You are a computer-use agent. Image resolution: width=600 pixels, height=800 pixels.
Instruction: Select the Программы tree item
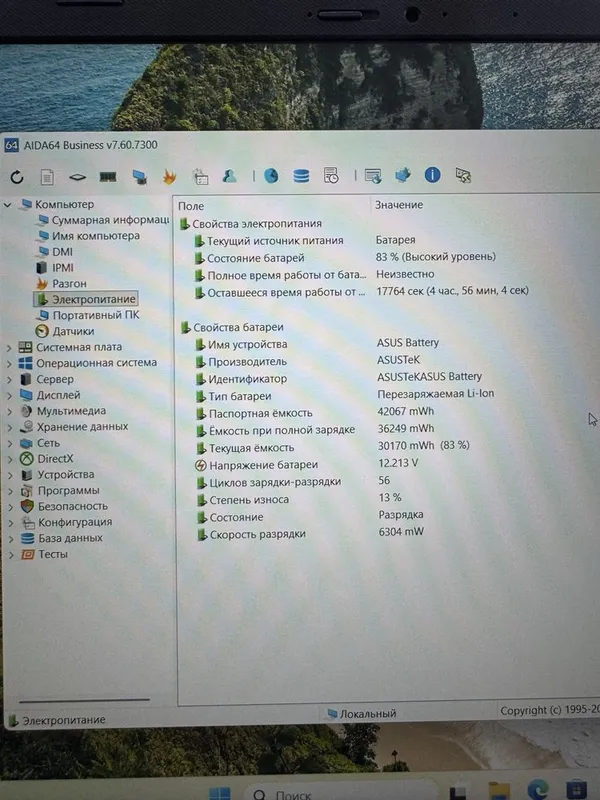[x=60, y=490]
